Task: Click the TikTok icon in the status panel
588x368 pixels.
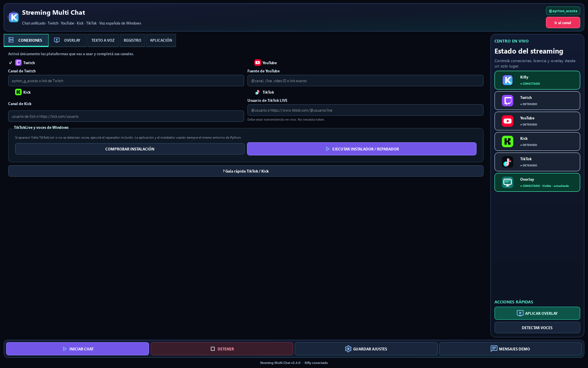Action: (x=508, y=162)
